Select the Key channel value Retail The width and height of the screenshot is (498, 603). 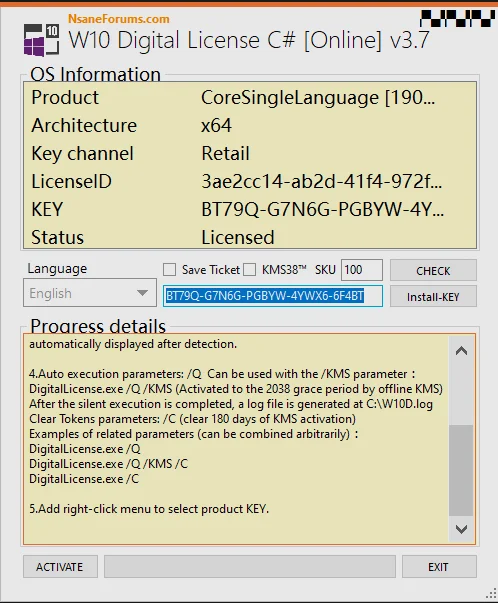pos(225,153)
